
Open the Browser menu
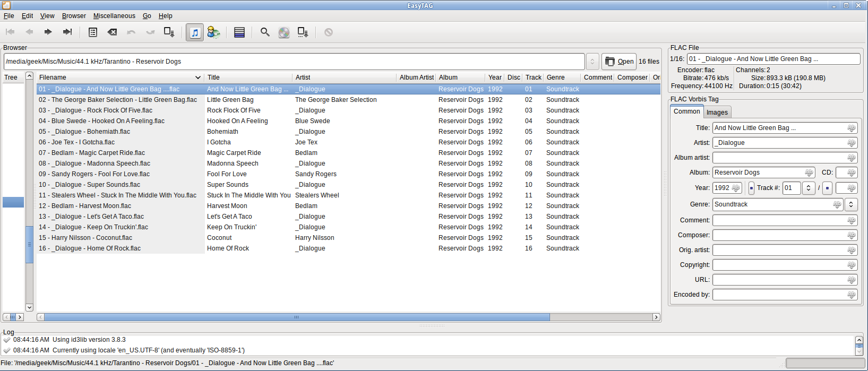tap(74, 16)
